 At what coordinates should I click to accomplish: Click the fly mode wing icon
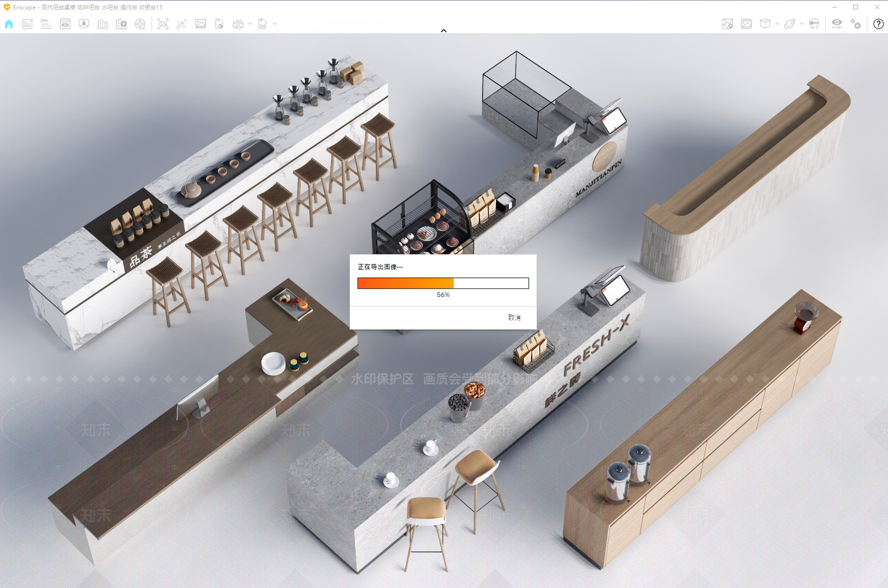tap(790, 24)
